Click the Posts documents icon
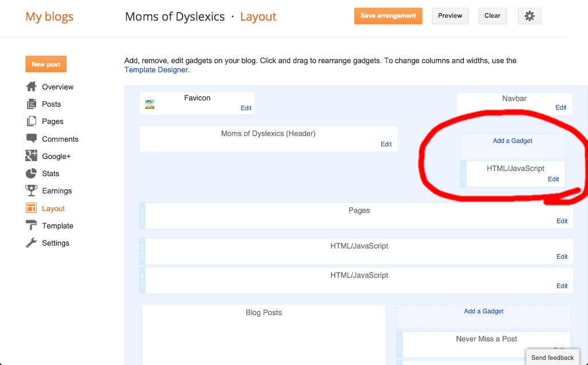The width and height of the screenshot is (588, 365). click(x=31, y=104)
